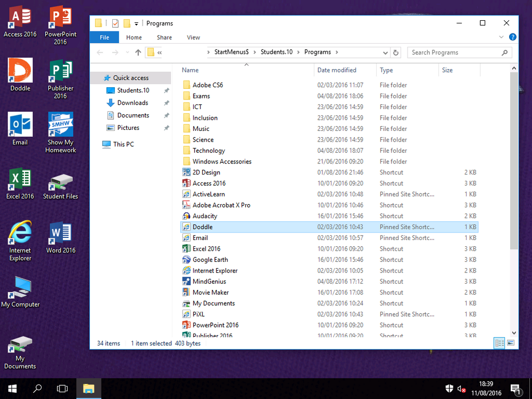Select Excel 2016 desktop icon
The width and height of the screenshot is (532, 399).
coord(20,183)
